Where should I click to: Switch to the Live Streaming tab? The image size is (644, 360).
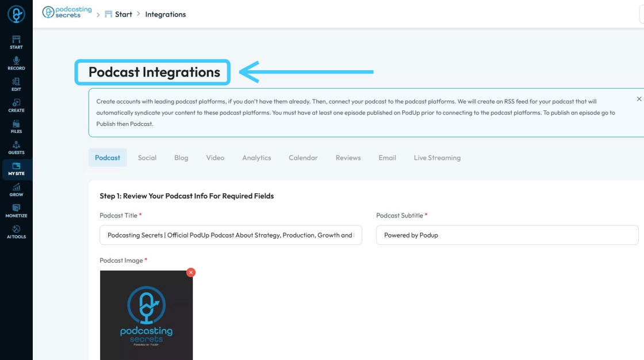(437, 158)
